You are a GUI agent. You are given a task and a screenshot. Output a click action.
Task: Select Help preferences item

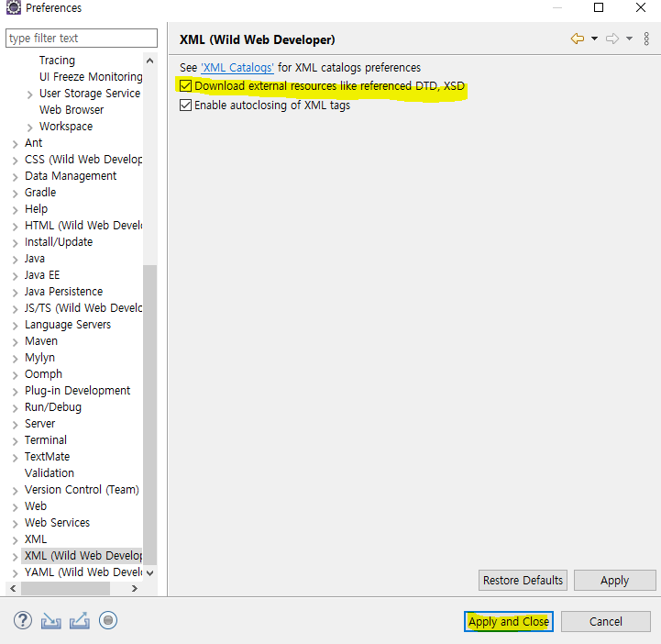pos(36,209)
